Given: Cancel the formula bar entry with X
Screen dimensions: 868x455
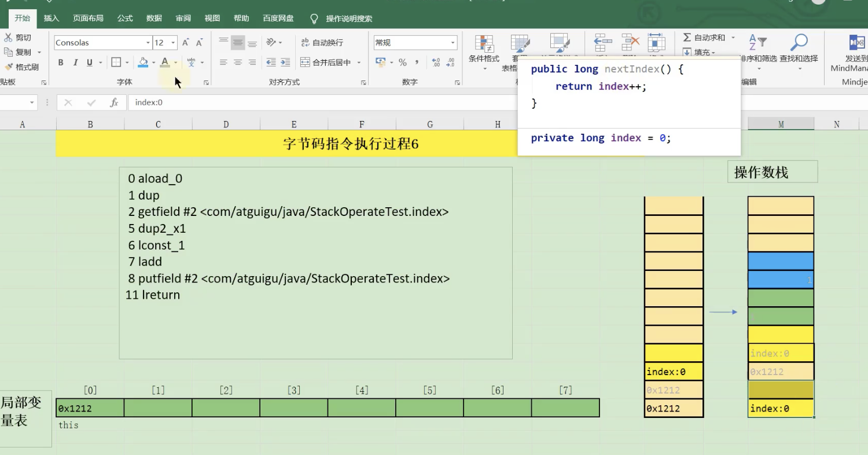Looking at the screenshot, I should tap(68, 102).
